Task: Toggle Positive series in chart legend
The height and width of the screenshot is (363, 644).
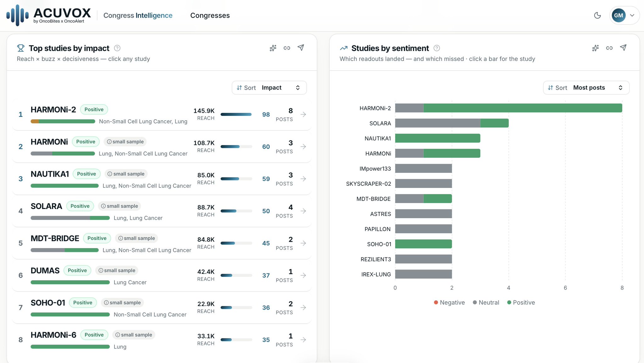Action: click(x=521, y=303)
